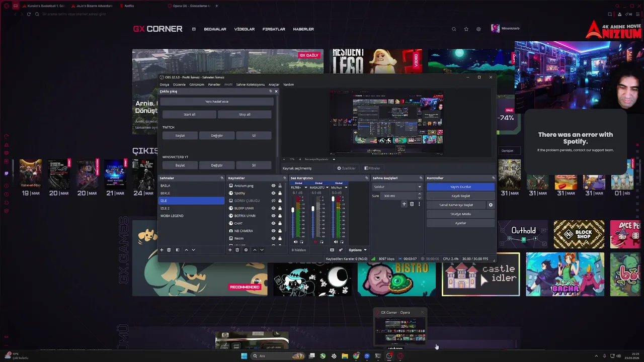This screenshot has height=362, width=644.
Task: Open MASAÜSTÜ channel dropdown arrow
Action: point(327,188)
